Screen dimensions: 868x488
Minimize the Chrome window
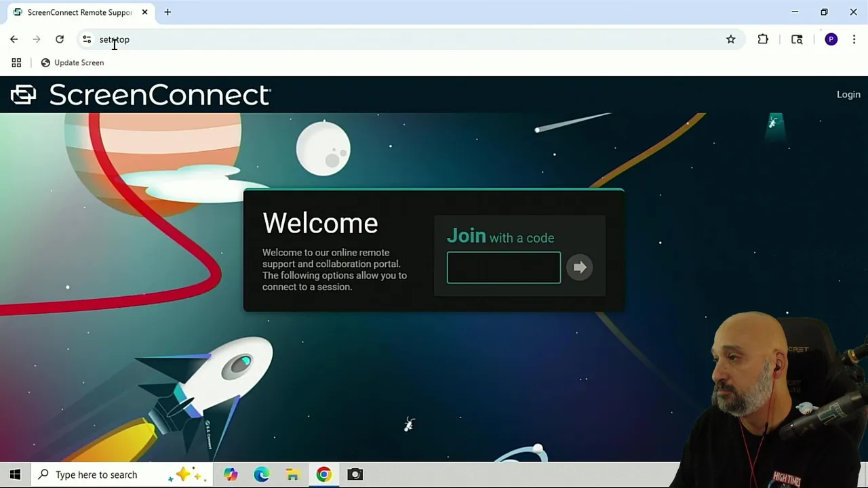pos(795,12)
